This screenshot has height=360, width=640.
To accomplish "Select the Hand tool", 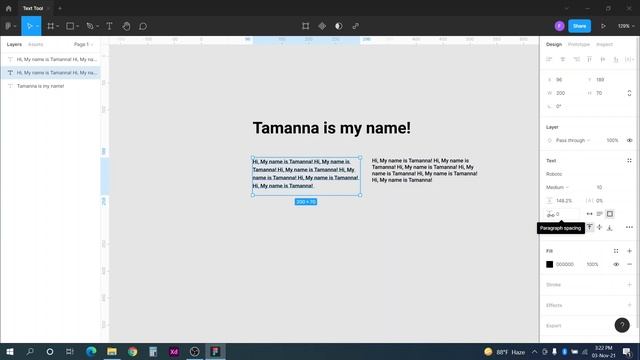I will (126, 26).
